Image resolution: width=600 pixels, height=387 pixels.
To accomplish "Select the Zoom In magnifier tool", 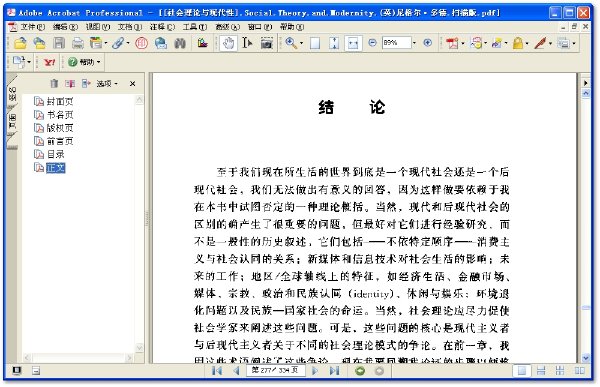I will point(291,43).
